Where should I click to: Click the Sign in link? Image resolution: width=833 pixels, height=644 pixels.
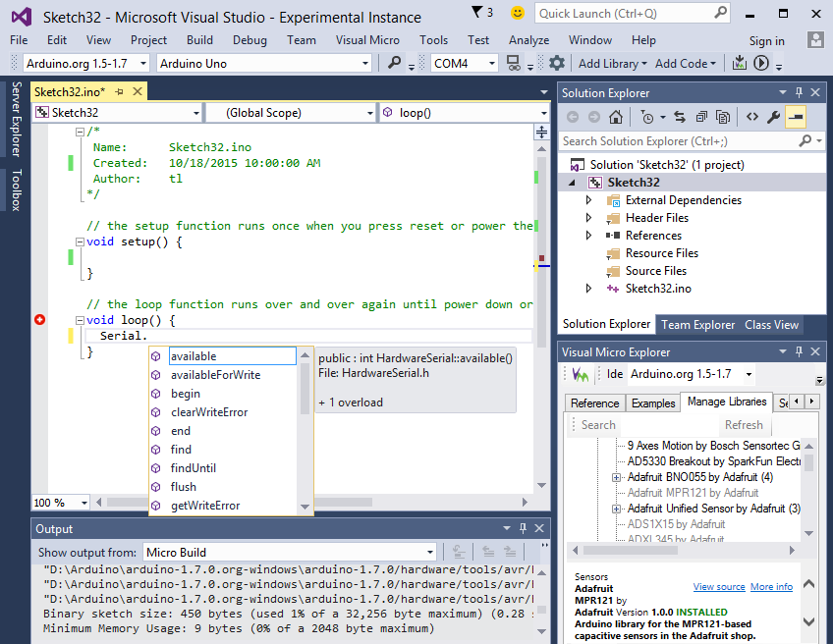(x=766, y=41)
